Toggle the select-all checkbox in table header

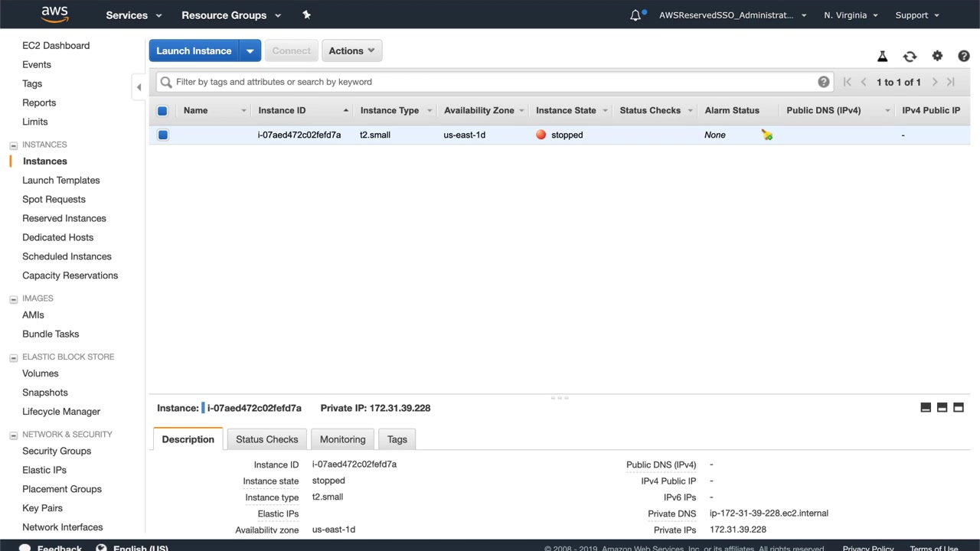[x=162, y=111]
